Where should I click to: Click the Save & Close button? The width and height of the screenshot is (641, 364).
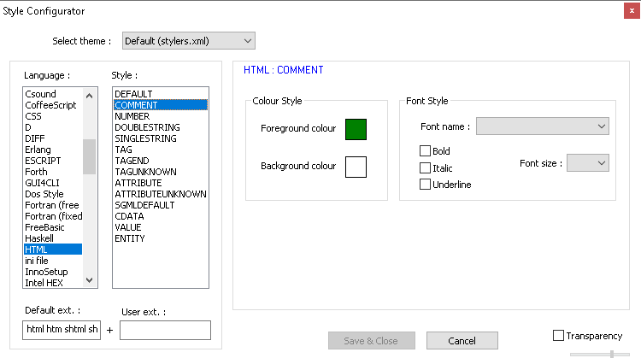tap(371, 341)
